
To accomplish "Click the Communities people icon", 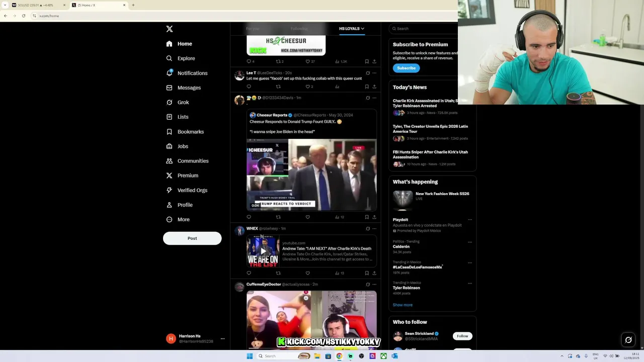I will tap(169, 161).
